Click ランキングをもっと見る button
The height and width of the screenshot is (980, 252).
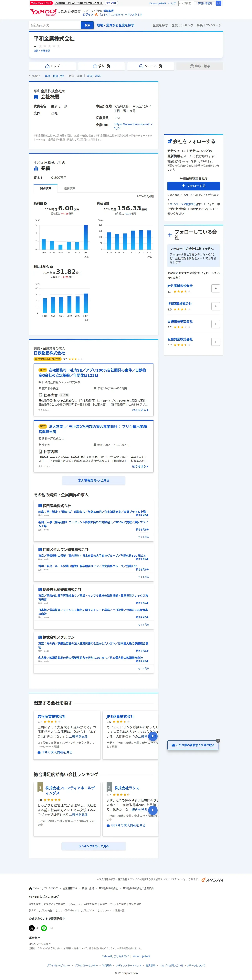tap(94, 846)
